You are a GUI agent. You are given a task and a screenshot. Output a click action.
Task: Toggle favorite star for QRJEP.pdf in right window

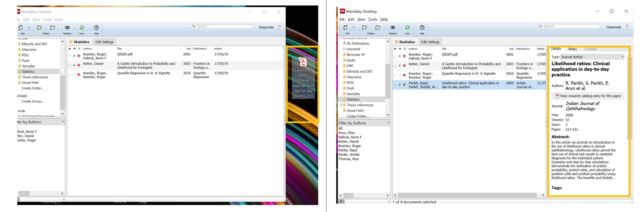point(395,56)
